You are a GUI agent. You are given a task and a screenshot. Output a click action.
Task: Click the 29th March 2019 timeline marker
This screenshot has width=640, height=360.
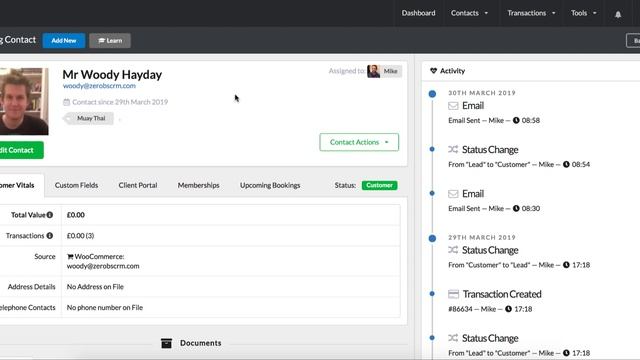(432, 238)
